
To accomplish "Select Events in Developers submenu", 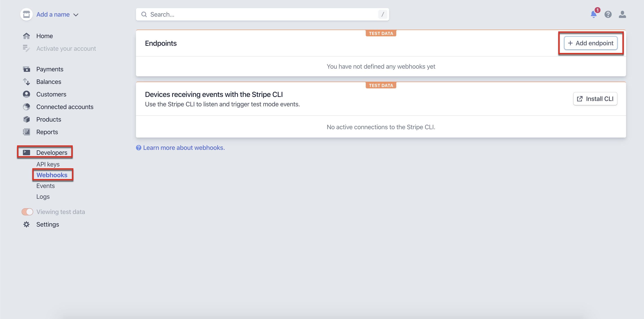I will tap(45, 186).
